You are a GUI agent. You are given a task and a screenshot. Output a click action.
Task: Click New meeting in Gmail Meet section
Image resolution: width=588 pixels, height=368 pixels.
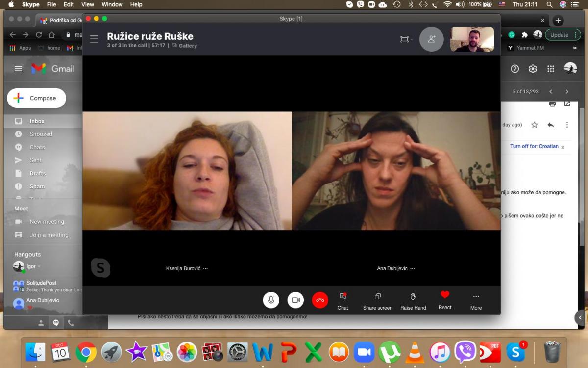47,222
